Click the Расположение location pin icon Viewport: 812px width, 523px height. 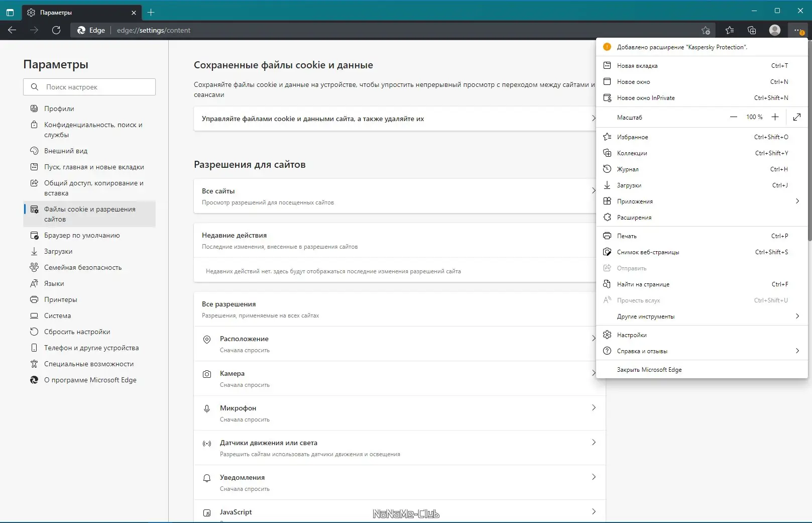pos(207,340)
